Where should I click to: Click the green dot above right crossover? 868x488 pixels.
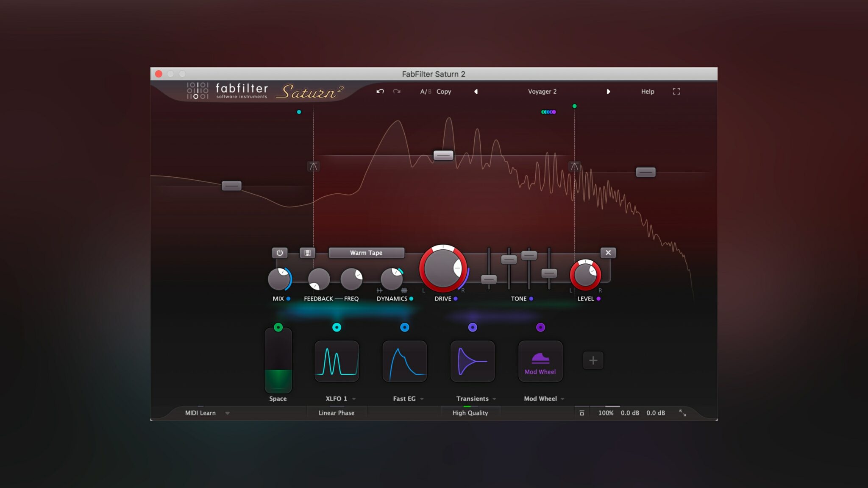pos(574,106)
